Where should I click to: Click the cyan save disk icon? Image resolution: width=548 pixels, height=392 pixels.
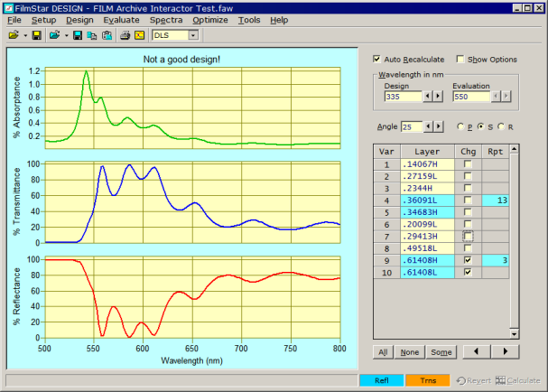pos(78,35)
